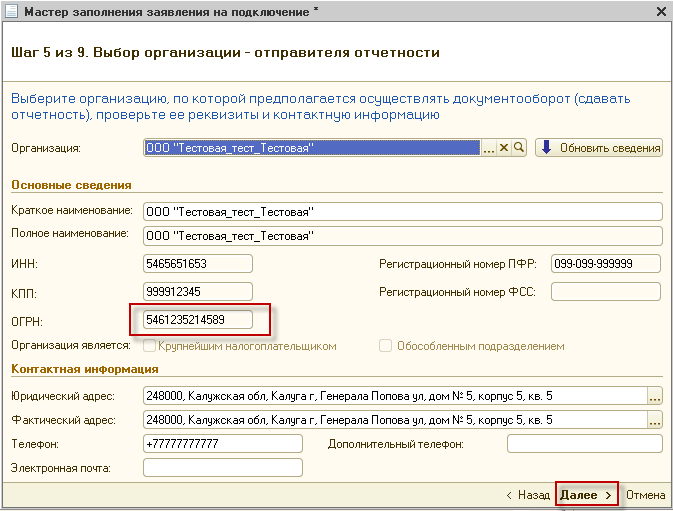Select the Телефон input field
The height and width of the screenshot is (511, 673).
(x=222, y=443)
